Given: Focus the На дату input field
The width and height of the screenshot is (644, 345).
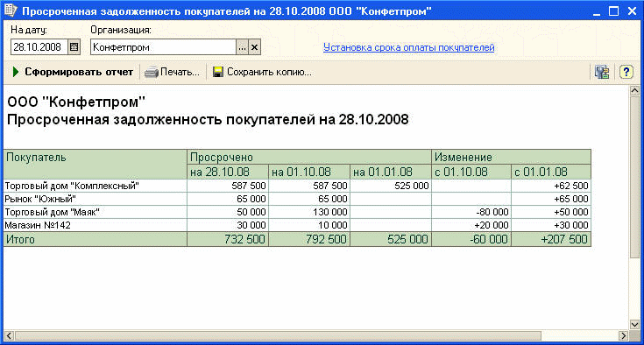Looking at the screenshot, I should (x=39, y=47).
